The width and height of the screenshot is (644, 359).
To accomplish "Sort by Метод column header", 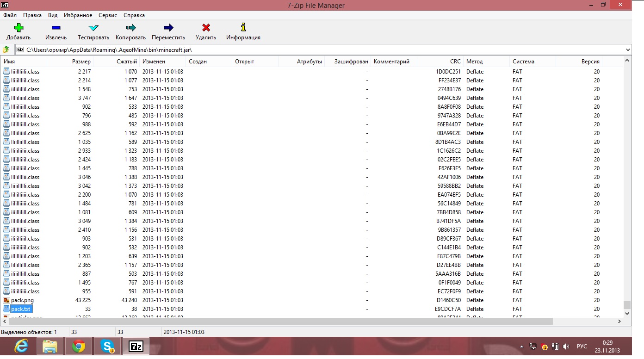I will tap(487, 62).
